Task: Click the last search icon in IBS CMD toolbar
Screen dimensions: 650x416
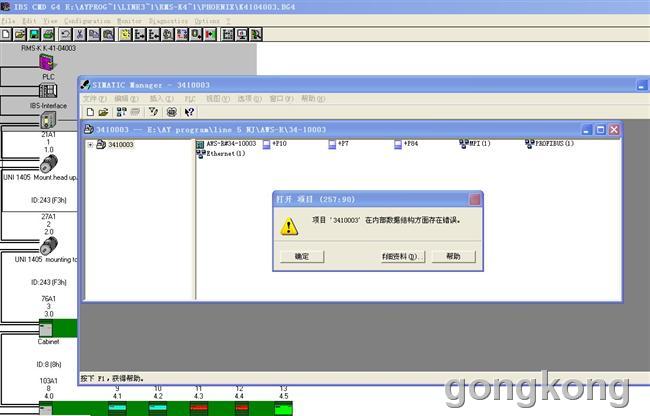Action: pos(256,34)
